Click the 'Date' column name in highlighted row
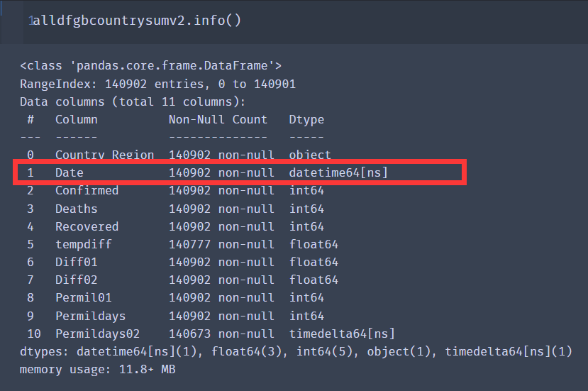This screenshot has height=391, width=588. (70, 172)
